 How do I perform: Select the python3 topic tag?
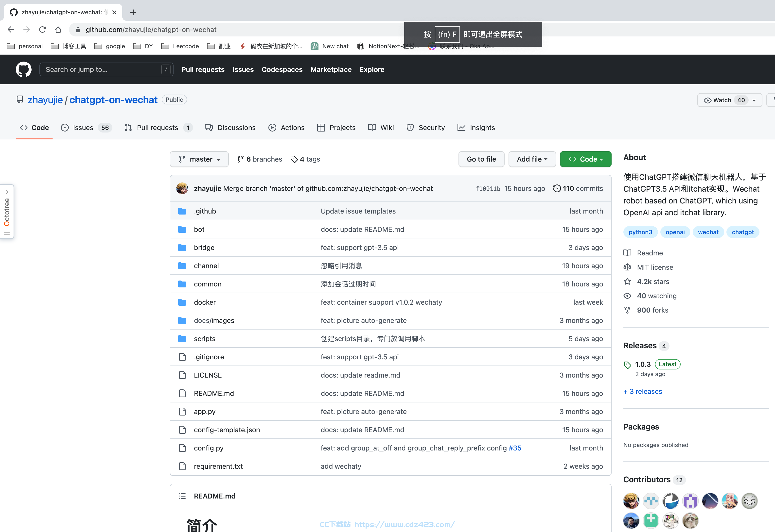tap(640, 232)
